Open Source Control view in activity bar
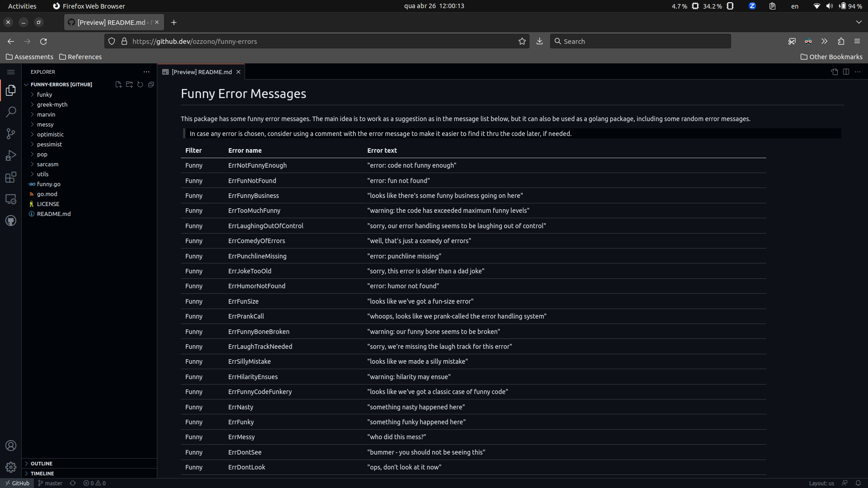868x488 pixels. 11,134
